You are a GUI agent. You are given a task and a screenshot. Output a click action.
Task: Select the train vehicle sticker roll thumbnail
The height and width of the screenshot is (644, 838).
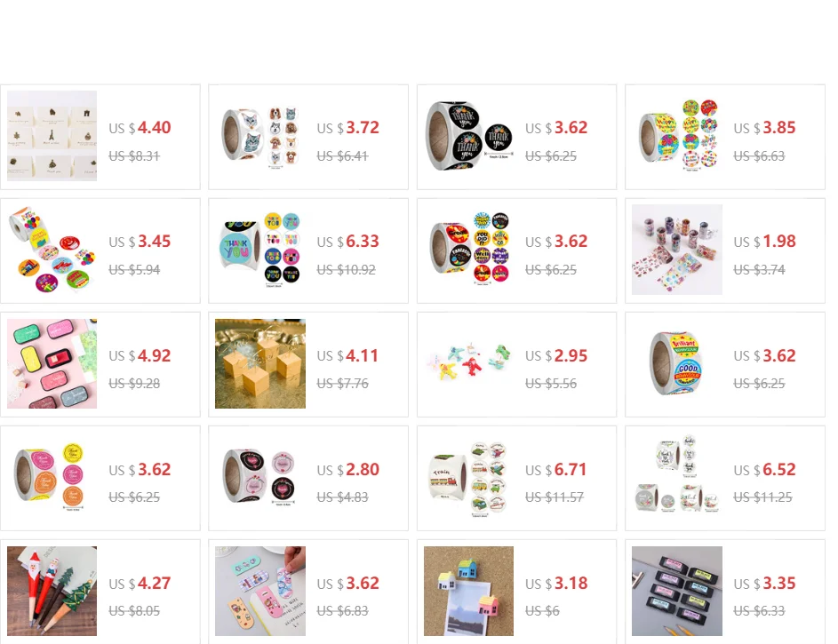[468, 477]
